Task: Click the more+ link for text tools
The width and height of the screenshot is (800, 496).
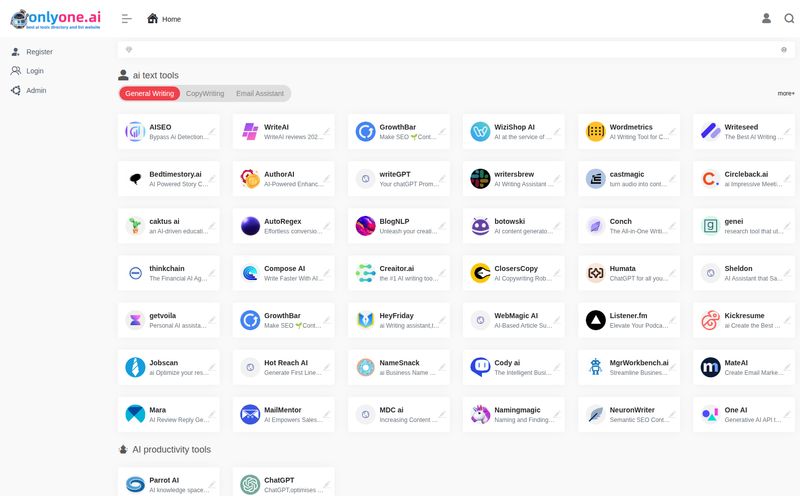Action: (786, 93)
